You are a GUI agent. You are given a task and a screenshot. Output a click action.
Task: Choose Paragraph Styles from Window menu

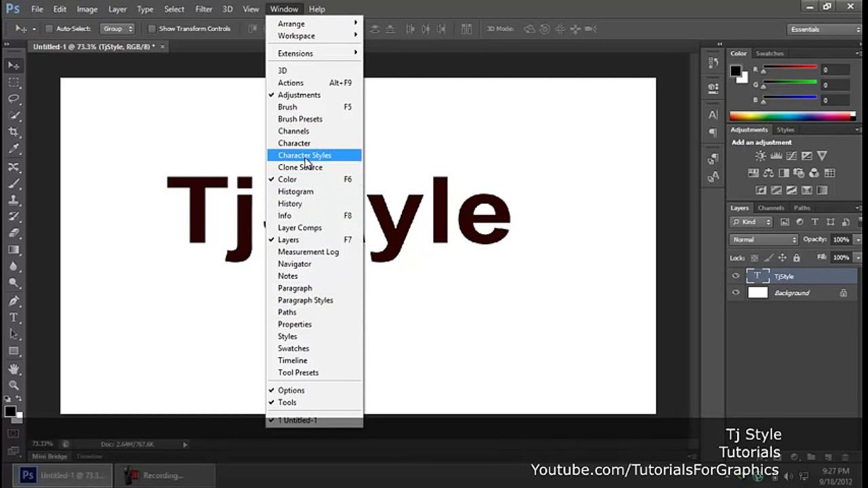click(x=314, y=300)
